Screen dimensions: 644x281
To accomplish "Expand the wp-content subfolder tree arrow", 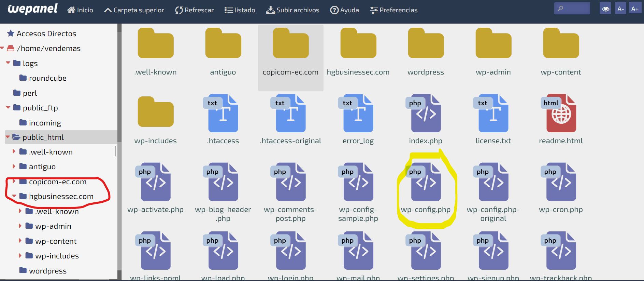I will [x=20, y=241].
